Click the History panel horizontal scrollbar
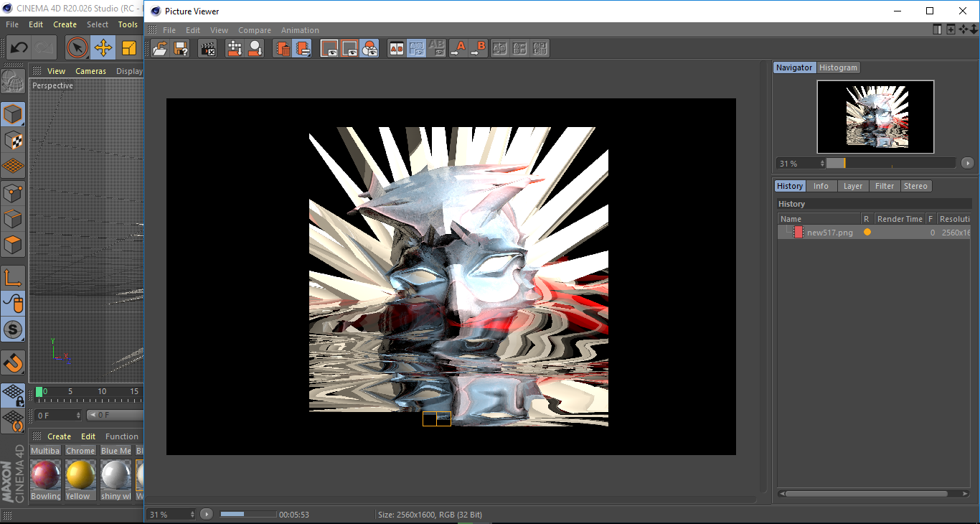 873,494
